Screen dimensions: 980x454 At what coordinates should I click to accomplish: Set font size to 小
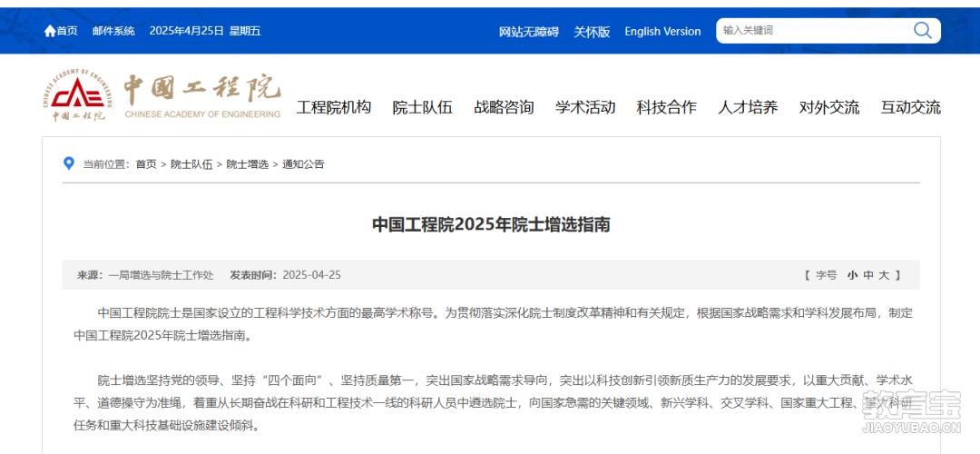click(852, 275)
